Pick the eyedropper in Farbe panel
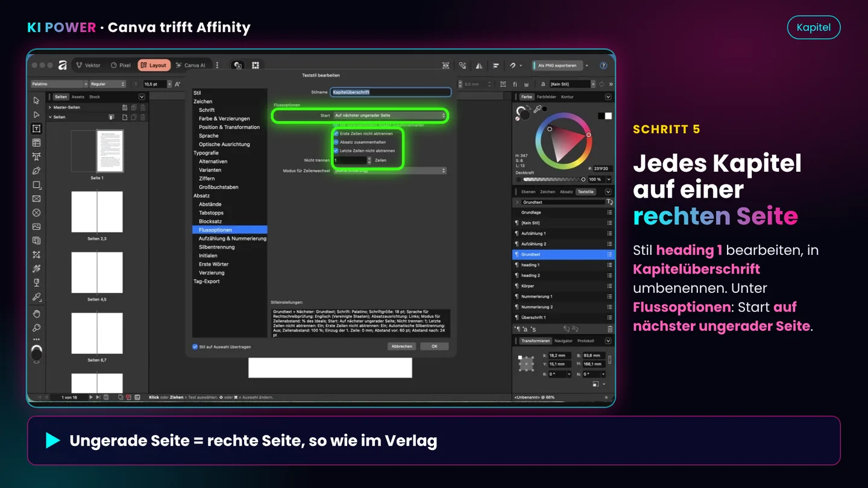Viewport: 868px width, 488px height. (537, 109)
